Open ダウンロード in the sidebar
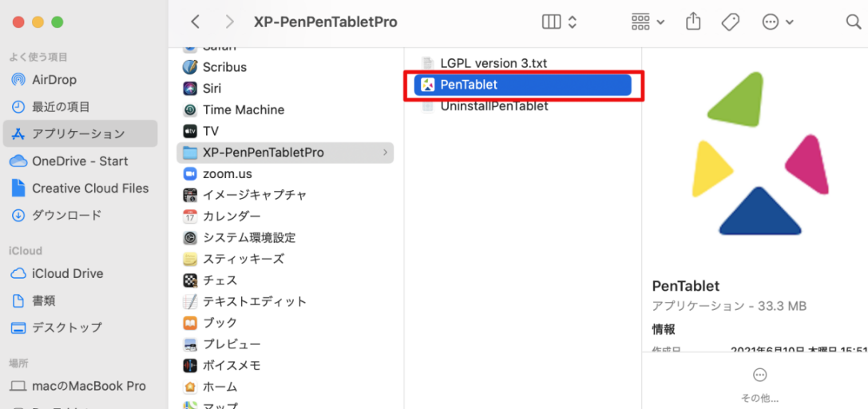868x409 pixels. point(81,216)
